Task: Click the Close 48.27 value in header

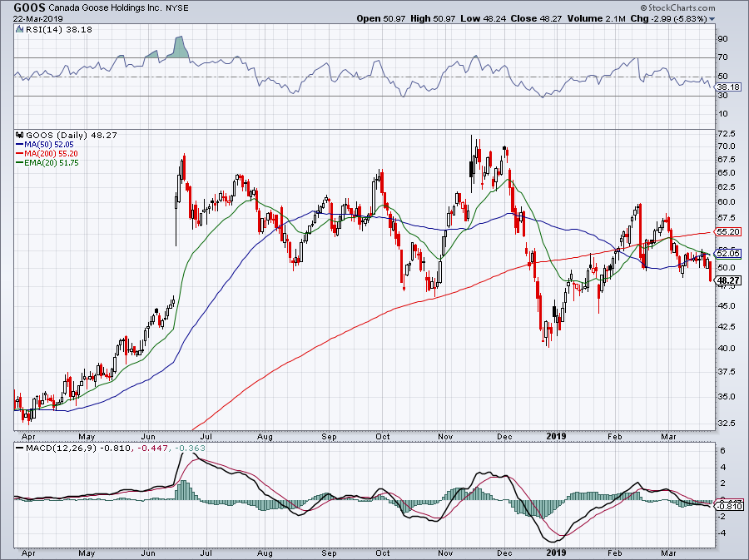Action: pyautogui.click(x=536, y=18)
